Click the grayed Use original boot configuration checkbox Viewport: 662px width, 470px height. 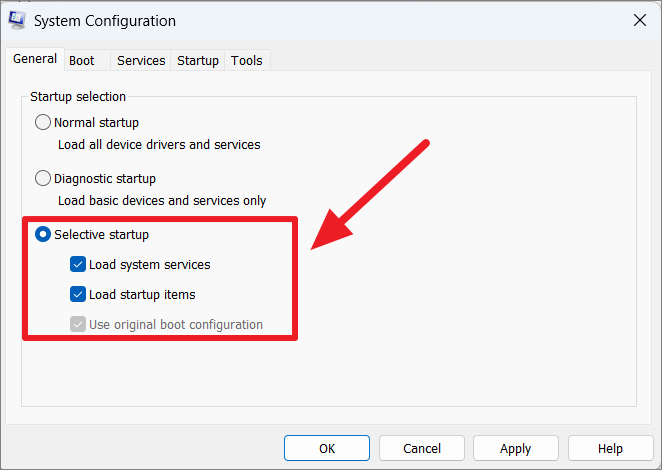point(78,324)
